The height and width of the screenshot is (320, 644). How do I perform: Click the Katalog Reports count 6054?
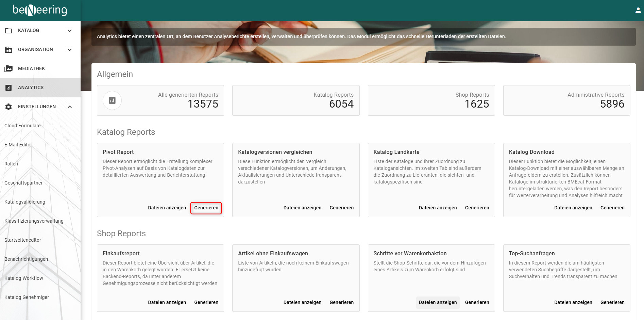pos(341,104)
